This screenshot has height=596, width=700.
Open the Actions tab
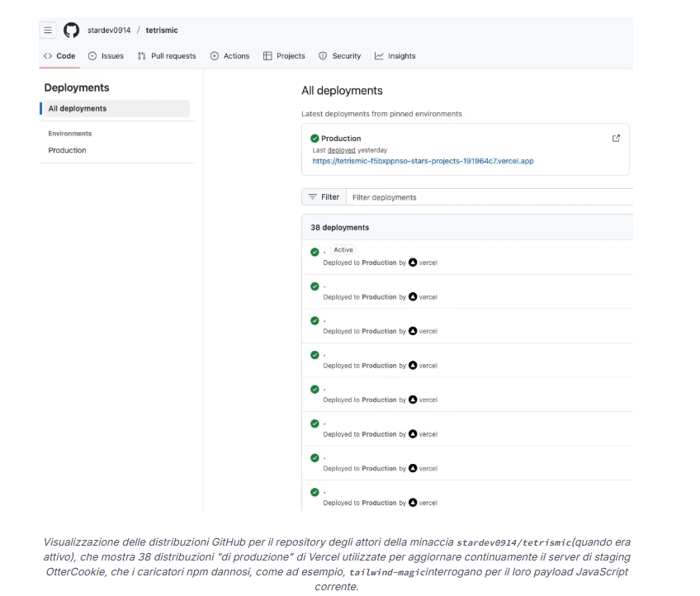[x=229, y=56]
